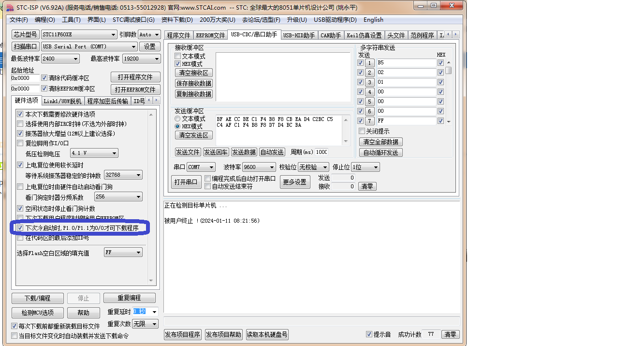Click 下载/编程 button
The image size is (644, 346).
coord(38,298)
